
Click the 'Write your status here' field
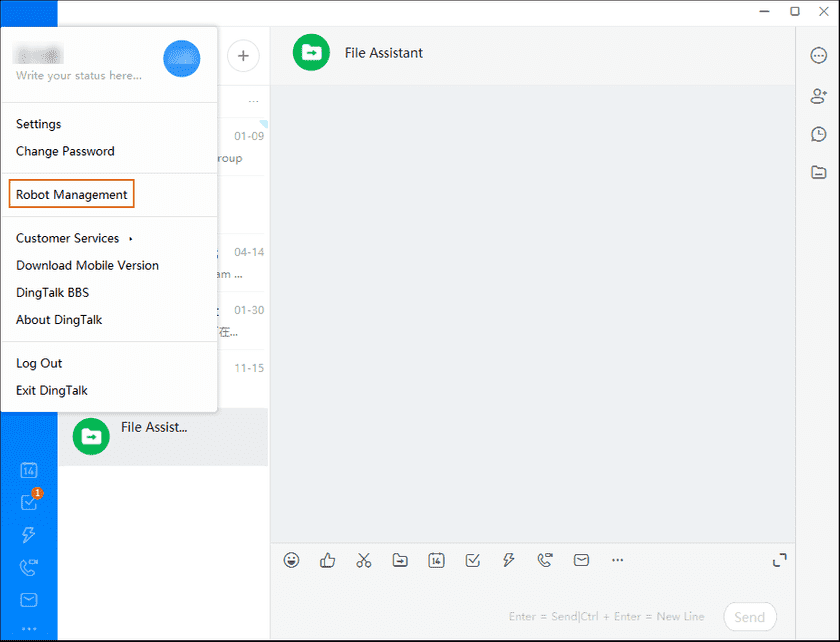pyautogui.click(x=79, y=75)
